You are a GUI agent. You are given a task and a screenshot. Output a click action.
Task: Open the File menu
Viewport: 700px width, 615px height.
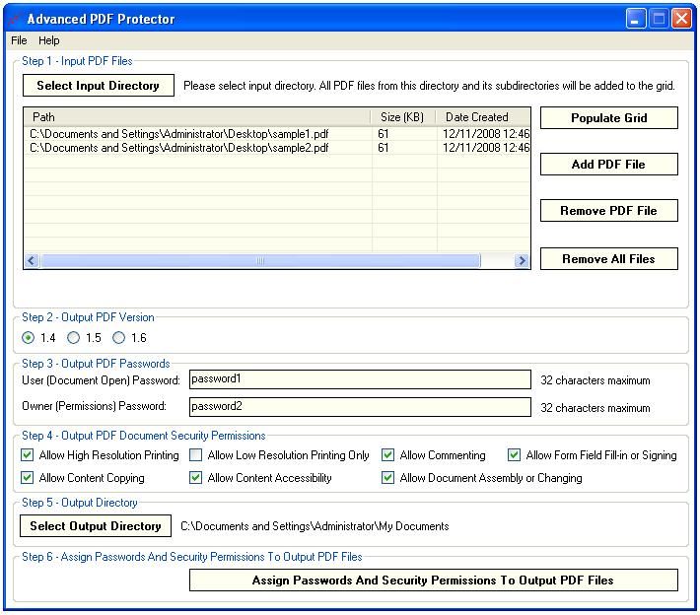pos(19,40)
